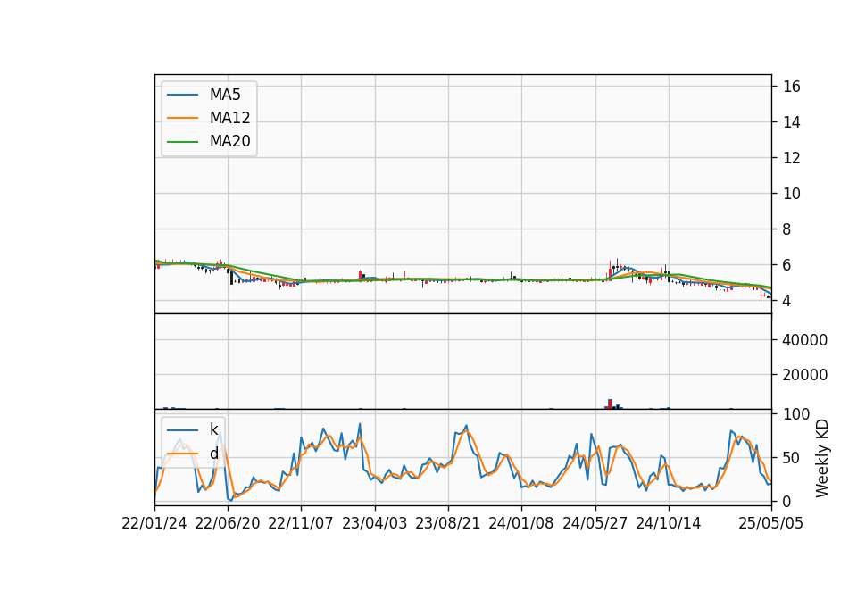Viewport: 857px width, 616px height.
Task: Click the 23/04/03 date tick label
Action: tap(374, 523)
